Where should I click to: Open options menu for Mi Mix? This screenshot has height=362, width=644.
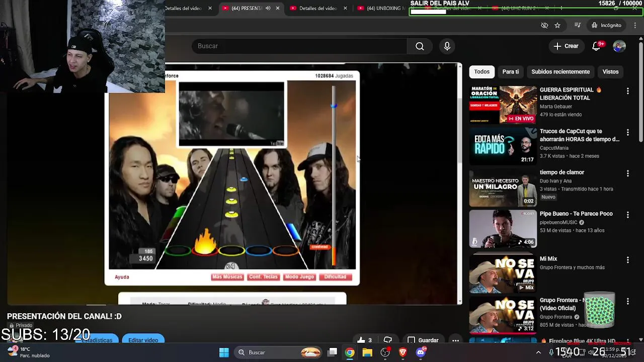627,260
